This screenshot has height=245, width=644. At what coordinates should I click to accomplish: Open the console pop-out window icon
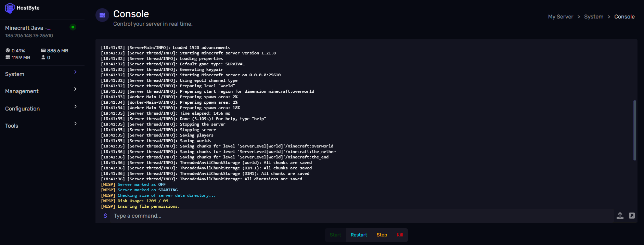[x=632, y=216]
